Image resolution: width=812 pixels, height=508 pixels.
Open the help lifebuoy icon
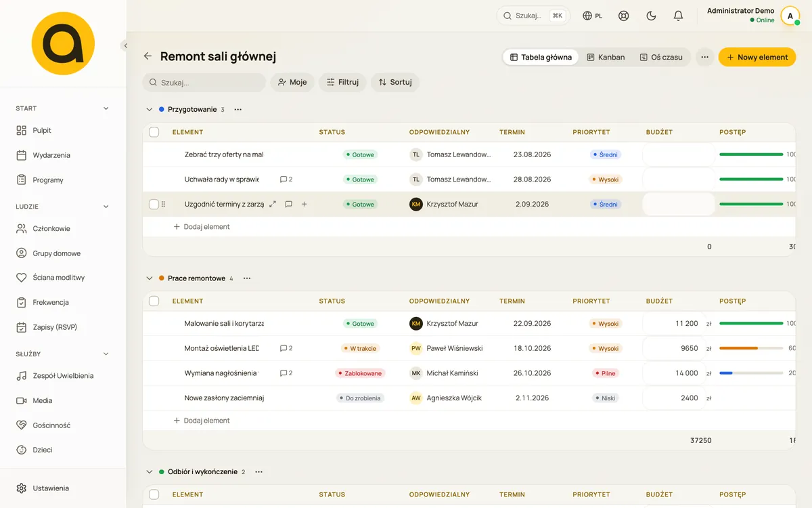coord(624,16)
